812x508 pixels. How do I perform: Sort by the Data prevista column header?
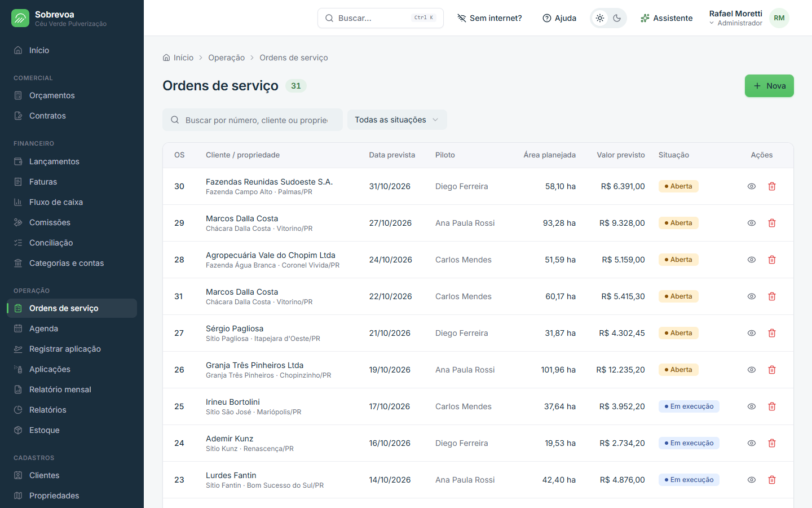tap(392, 155)
